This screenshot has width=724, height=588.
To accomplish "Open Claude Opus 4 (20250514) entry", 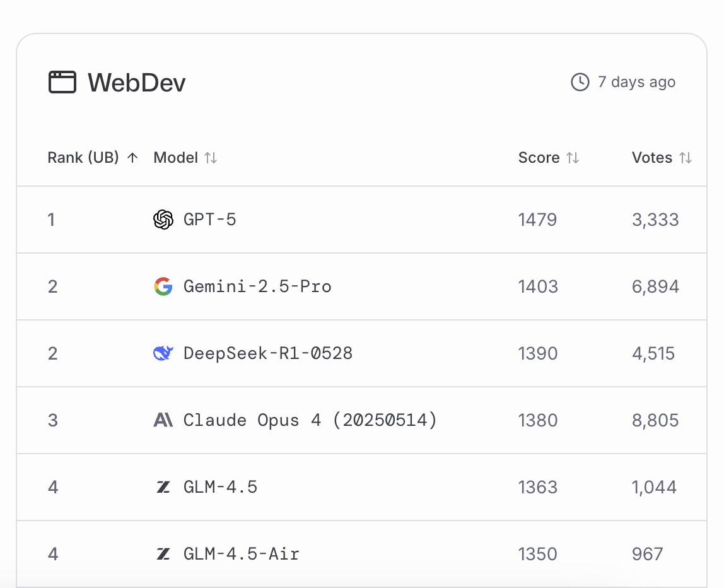I will tap(310, 420).
